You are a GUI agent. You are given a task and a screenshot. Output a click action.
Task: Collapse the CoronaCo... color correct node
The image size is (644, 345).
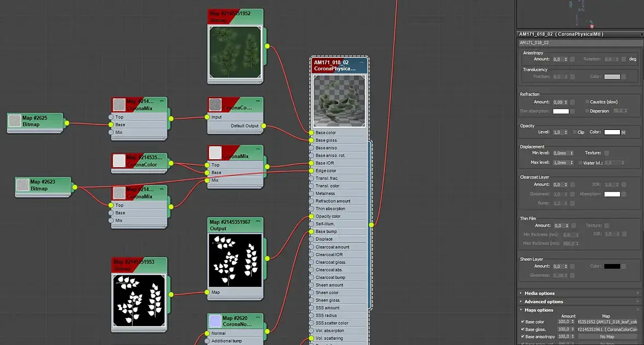point(258,100)
